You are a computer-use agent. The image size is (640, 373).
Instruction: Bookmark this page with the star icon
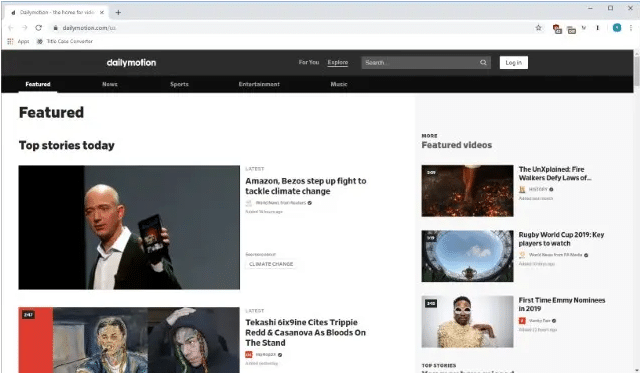coord(538,28)
